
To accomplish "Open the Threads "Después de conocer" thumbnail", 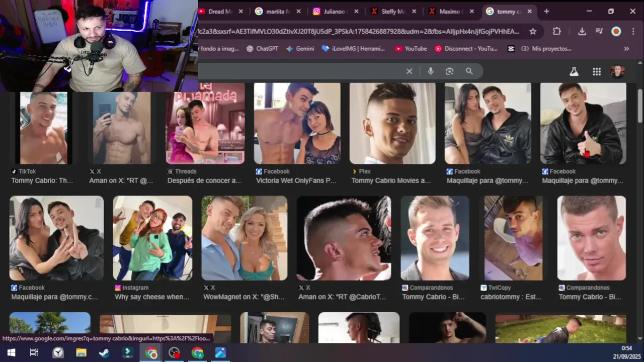I will (205, 123).
